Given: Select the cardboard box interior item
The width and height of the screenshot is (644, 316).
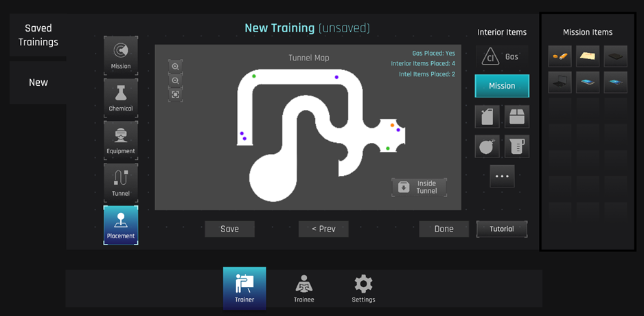Looking at the screenshot, I should tap(517, 117).
